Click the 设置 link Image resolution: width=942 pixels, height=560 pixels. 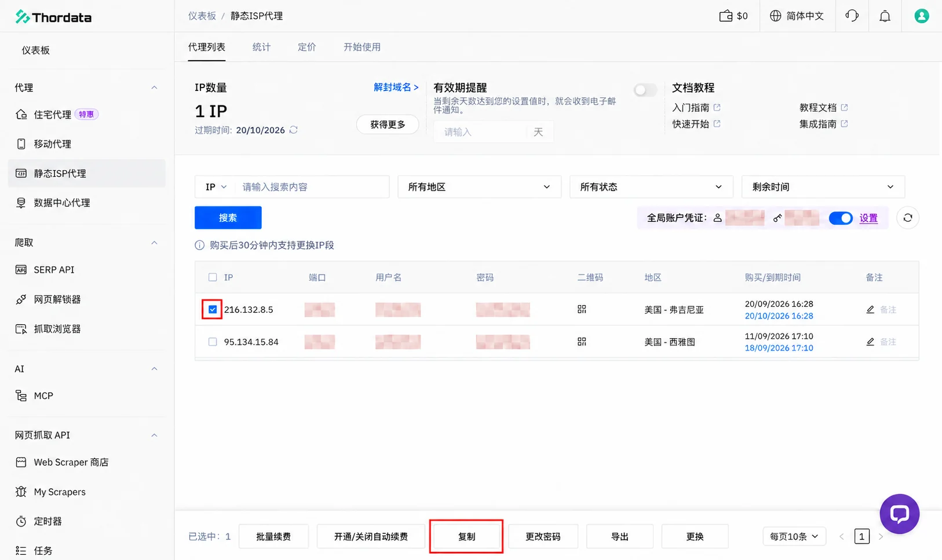868,218
